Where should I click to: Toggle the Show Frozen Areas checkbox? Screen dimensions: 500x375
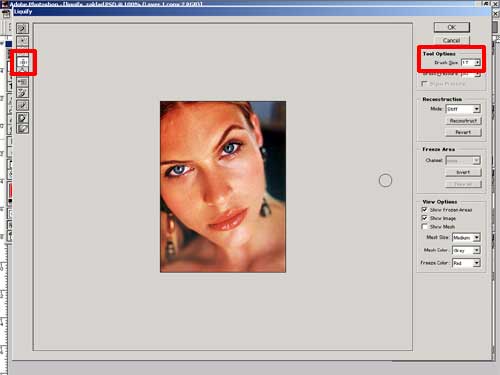click(424, 210)
